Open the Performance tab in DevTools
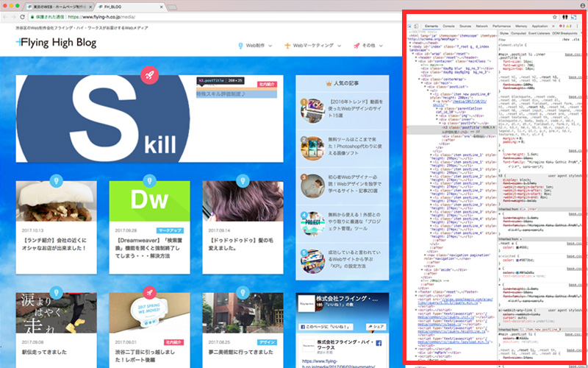Screen dimensions: 588x368 pyautogui.click(x=501, y=26)
